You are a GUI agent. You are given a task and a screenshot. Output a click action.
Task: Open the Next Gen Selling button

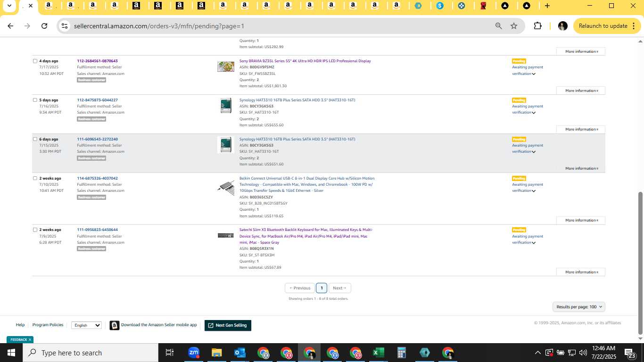[x=228, y=325]
